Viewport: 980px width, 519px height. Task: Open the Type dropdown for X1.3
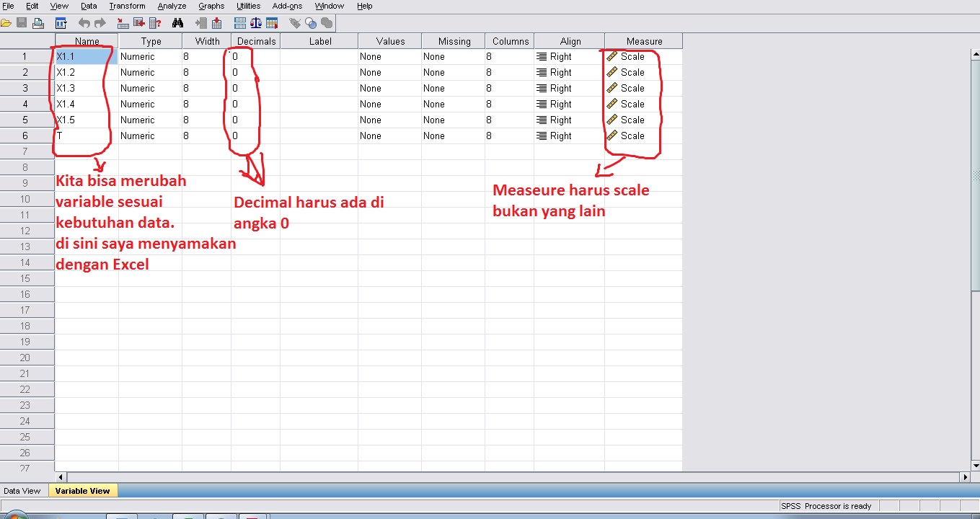[149, 88]
